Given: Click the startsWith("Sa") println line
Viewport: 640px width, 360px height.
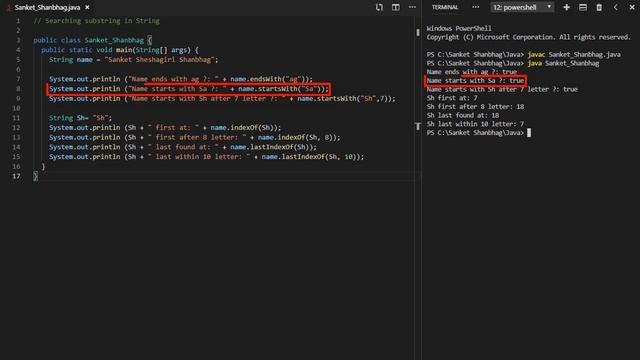Looking at the screenshot, I should [189, 89].
